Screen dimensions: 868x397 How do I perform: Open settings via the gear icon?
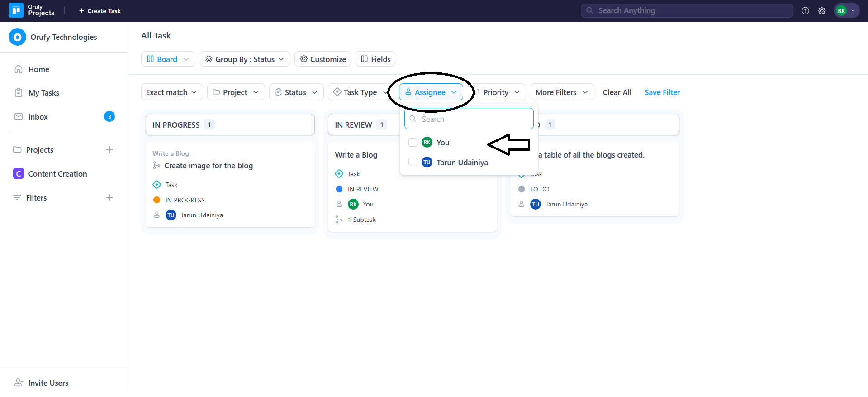[821, 11]
